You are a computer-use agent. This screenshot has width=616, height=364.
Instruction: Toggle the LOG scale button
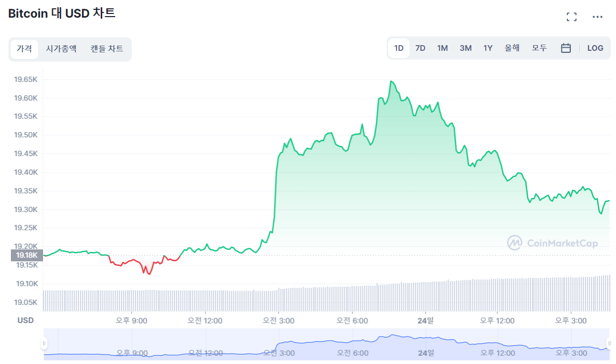[x=595, y=48]
